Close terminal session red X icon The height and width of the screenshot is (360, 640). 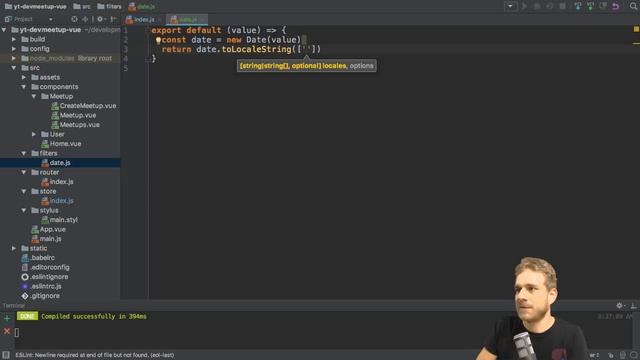(x=7, y=331)
